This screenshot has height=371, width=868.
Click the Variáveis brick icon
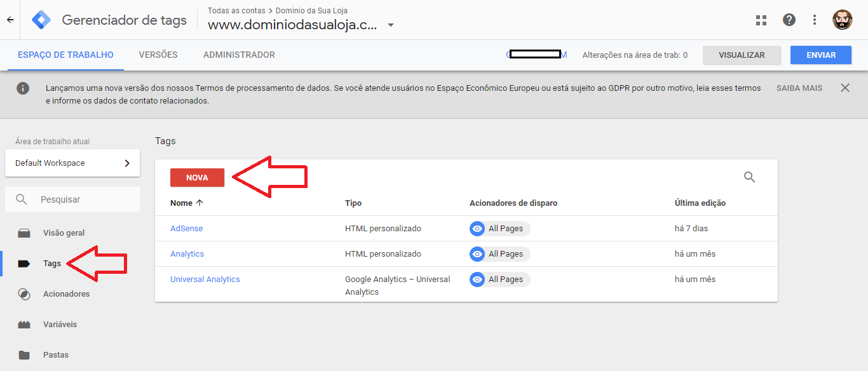24,325
